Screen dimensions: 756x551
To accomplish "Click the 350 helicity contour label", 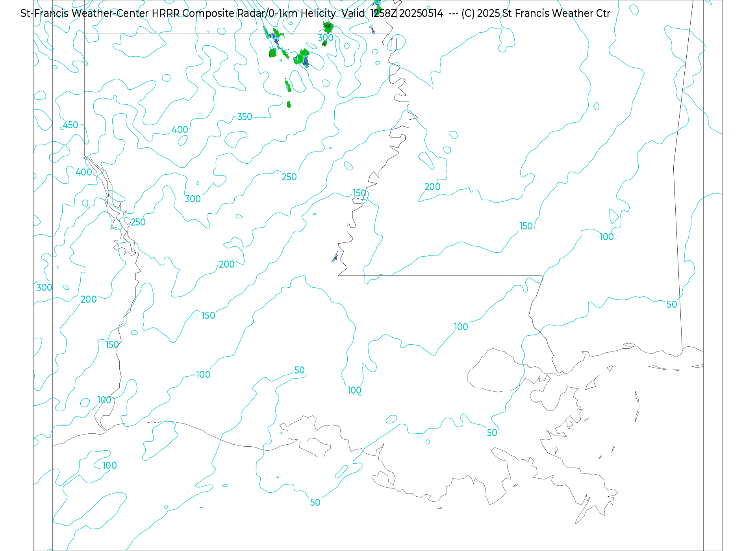I will coord(245,117).
